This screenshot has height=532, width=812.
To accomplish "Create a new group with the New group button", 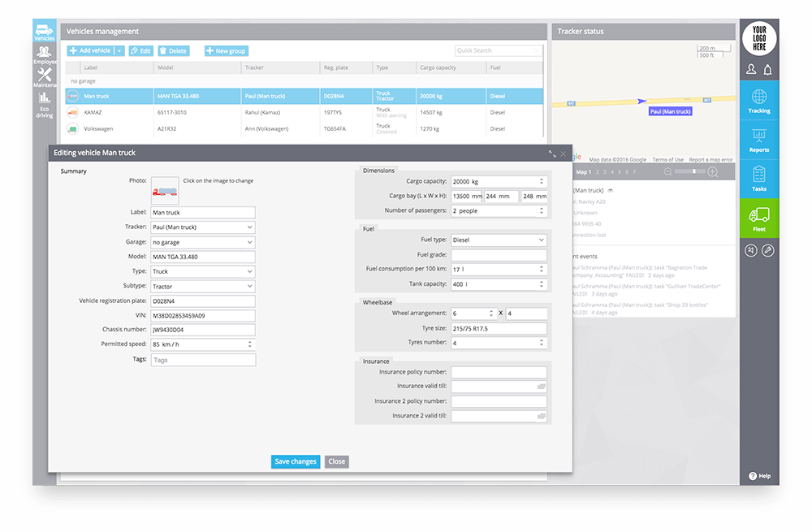I will click(x=225, y=50).
